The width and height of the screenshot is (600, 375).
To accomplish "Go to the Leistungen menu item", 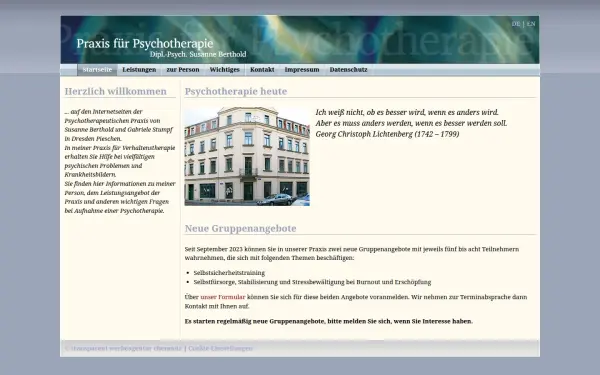I will pyautogui.click(x=139, y=70).
